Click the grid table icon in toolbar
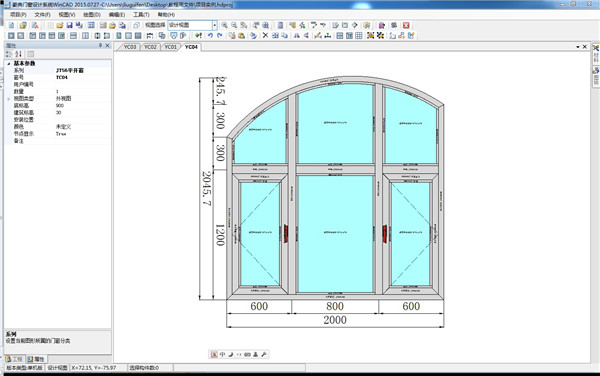The image size is (600, 376). point(359,36)
